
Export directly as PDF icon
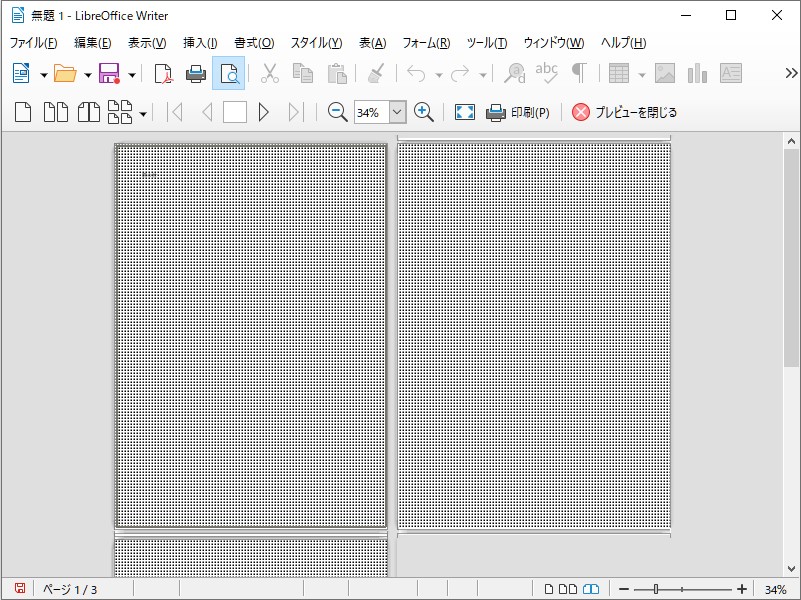click(x=163, y=74)
